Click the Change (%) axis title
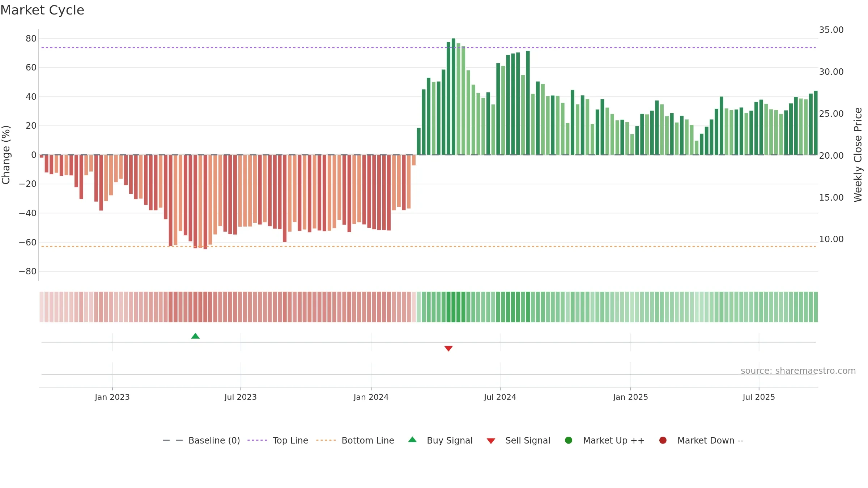Viewport: 868px width, 488px height. [x=6, y=155]
